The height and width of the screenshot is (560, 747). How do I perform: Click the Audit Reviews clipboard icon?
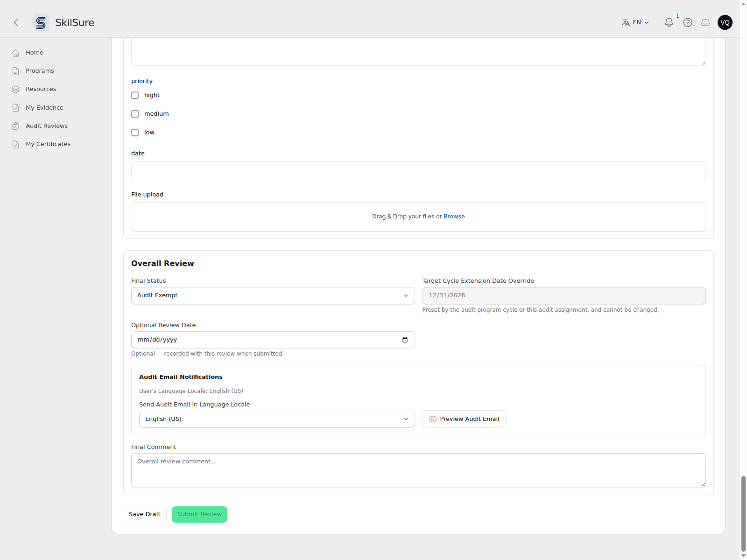click(16, 126)
